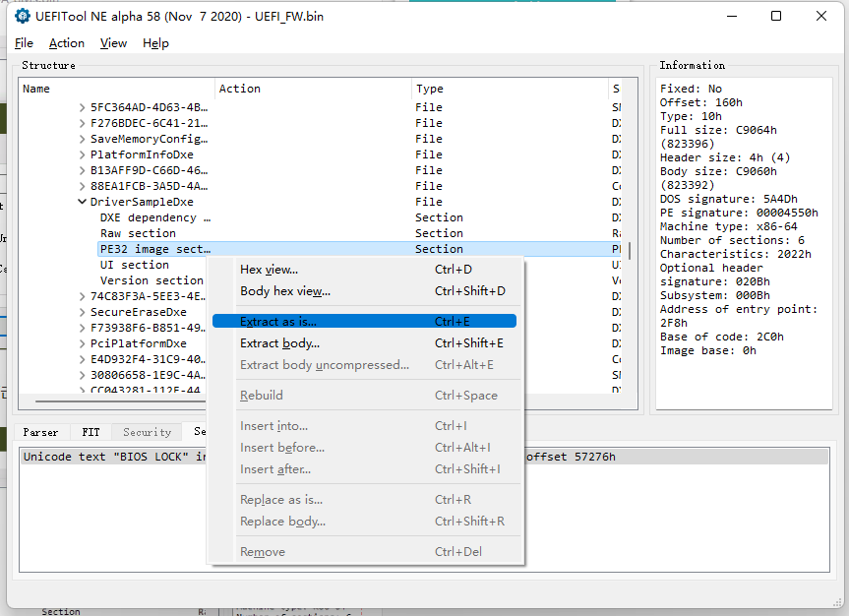Switch to the Parser tab
Image resolution: width=849 pixels, height=616 pixels.
point(40,432)
